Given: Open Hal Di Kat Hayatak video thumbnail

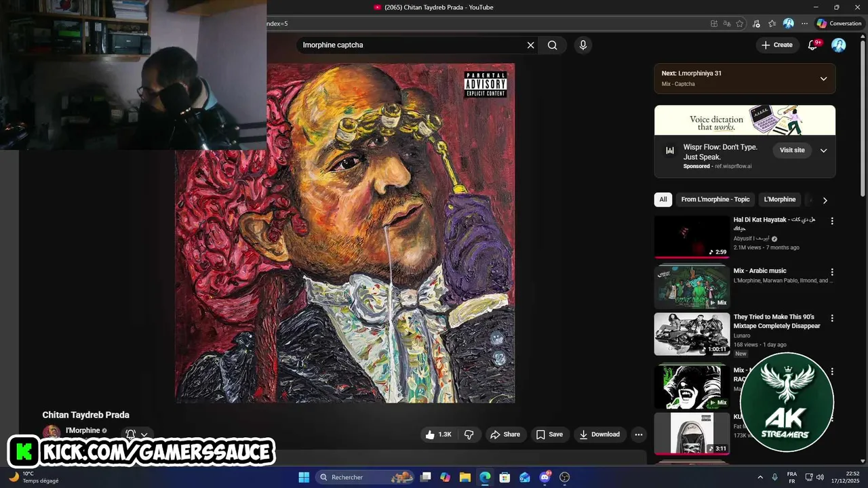Looking at the screenshot, I should point(692,237).
